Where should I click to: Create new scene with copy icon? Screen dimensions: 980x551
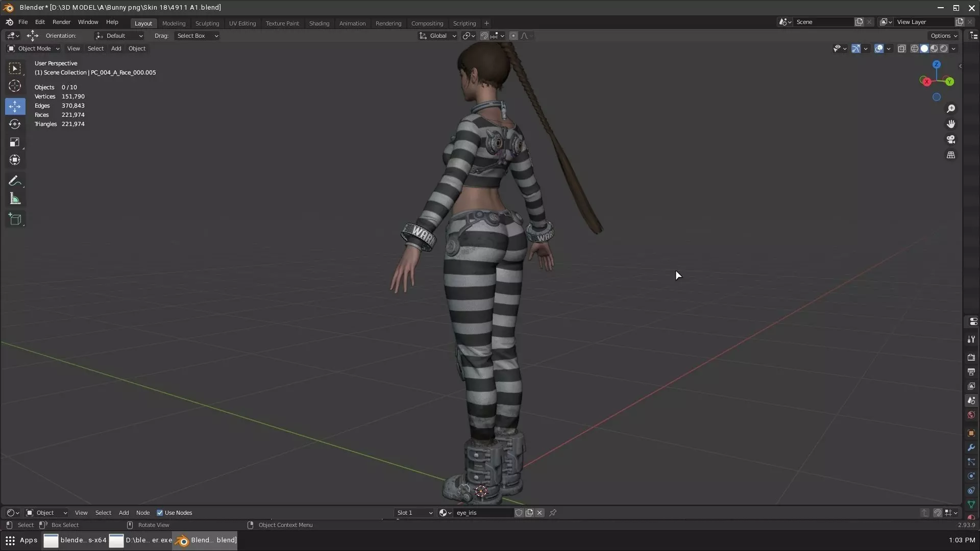[x=859, y=22]
